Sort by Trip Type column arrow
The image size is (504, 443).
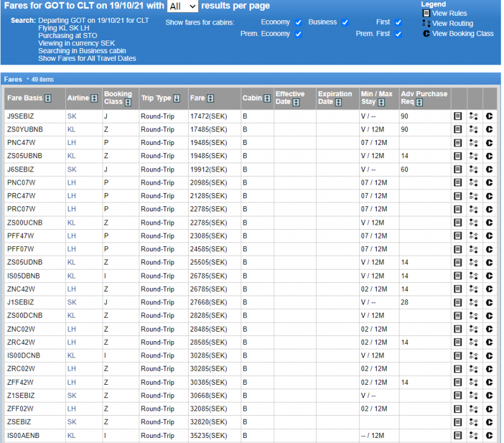177,99
